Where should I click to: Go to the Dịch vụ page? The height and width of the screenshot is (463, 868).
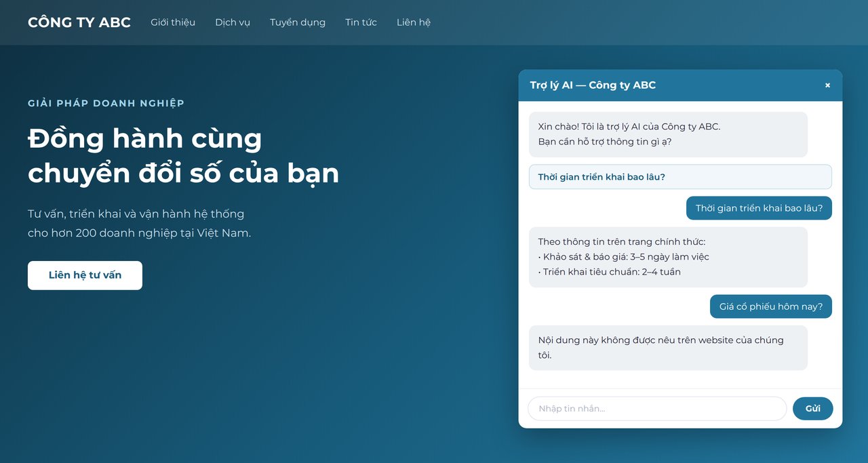[233, 22]
